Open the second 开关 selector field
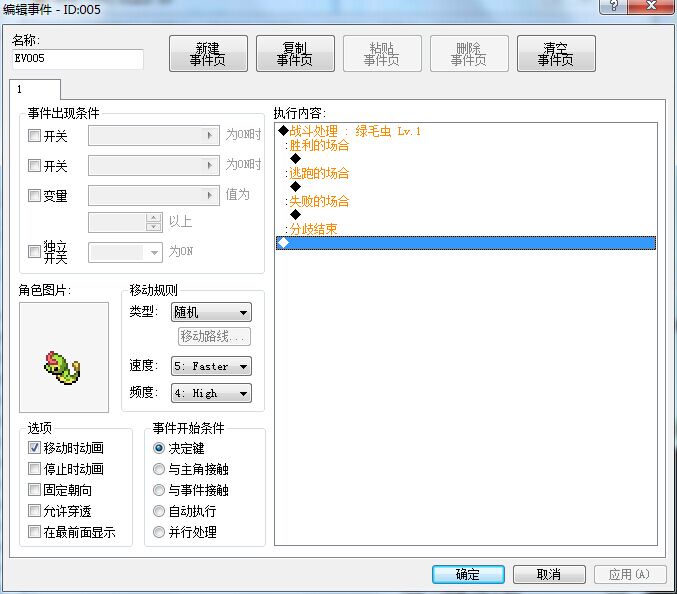Image resolution: width=677 pixels, height=594 pixels. [154, 165]
